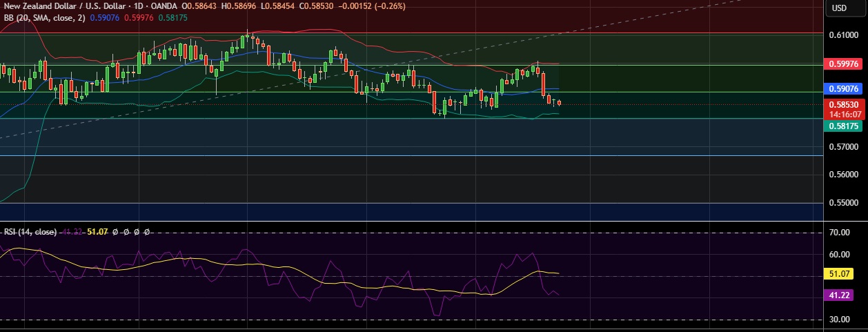Click the 0.61000 price scale tick
This screenshot has height=332, width=868.
[x=845, y=35]
